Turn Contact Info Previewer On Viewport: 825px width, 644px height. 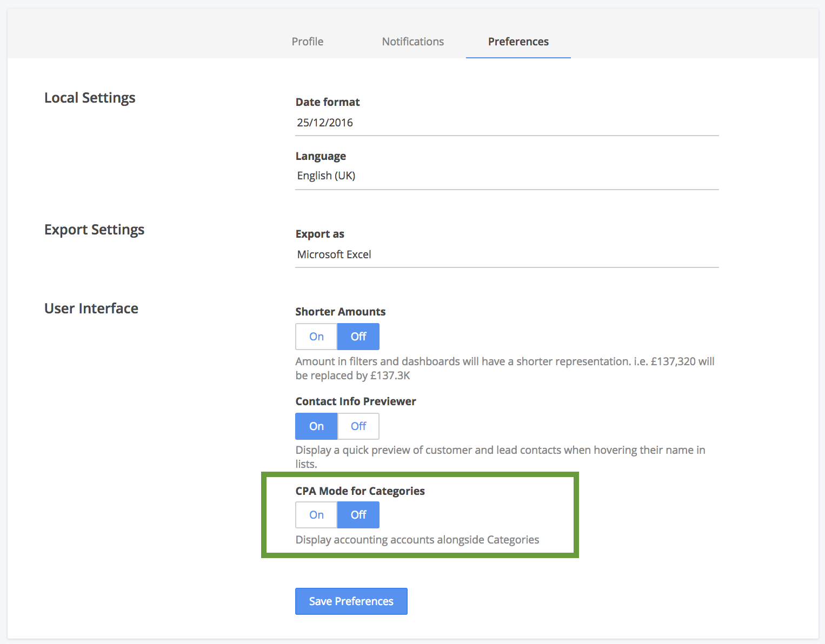click(x=316, y=426)
